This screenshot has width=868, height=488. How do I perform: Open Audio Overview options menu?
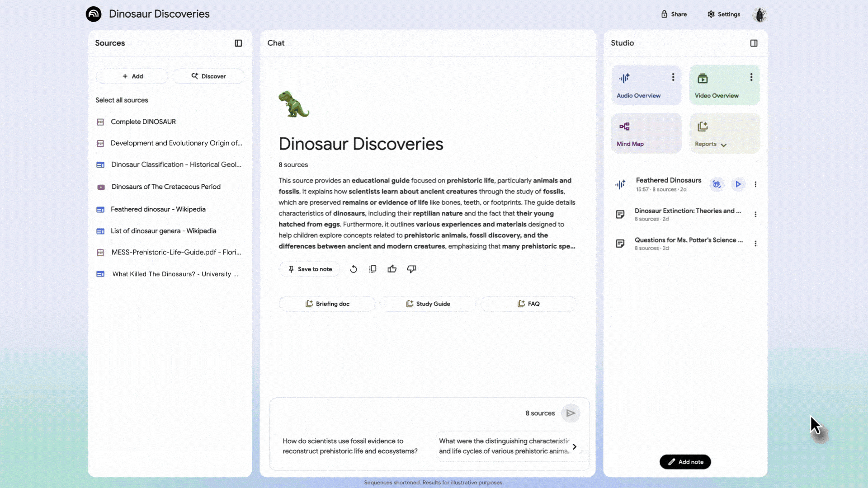(x=673, y=77)
